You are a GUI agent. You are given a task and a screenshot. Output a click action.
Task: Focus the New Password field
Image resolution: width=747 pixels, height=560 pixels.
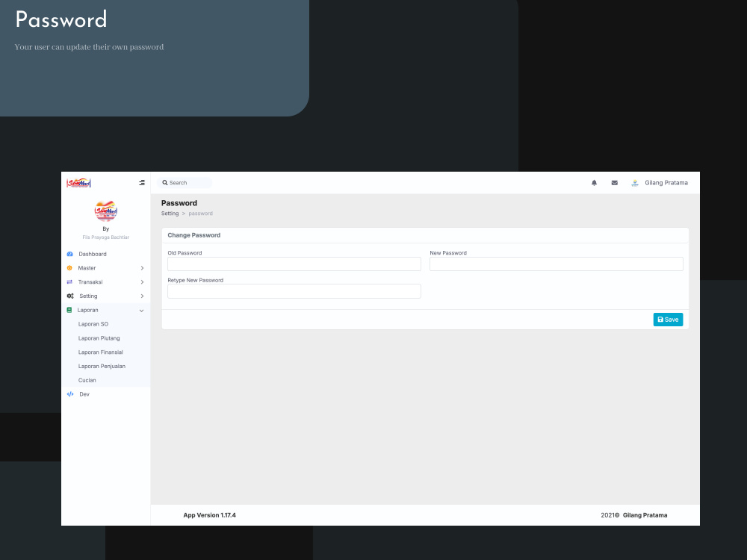(557, 264)
